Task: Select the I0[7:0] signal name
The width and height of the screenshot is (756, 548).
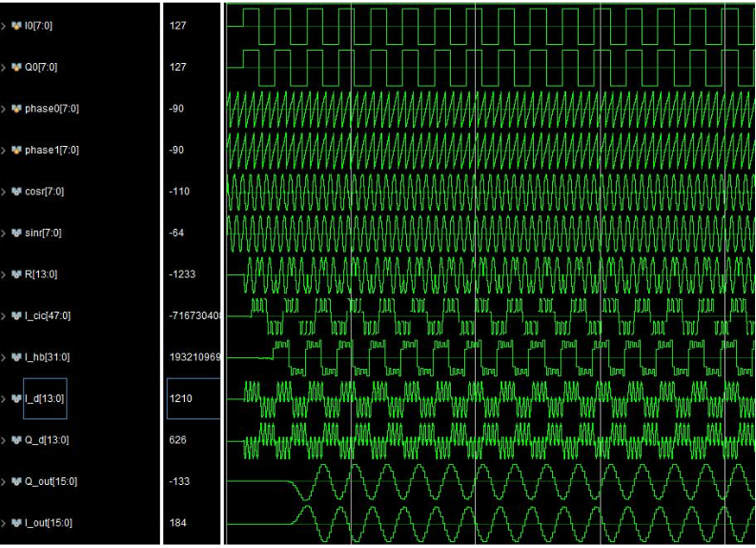Action: [39, 26]
